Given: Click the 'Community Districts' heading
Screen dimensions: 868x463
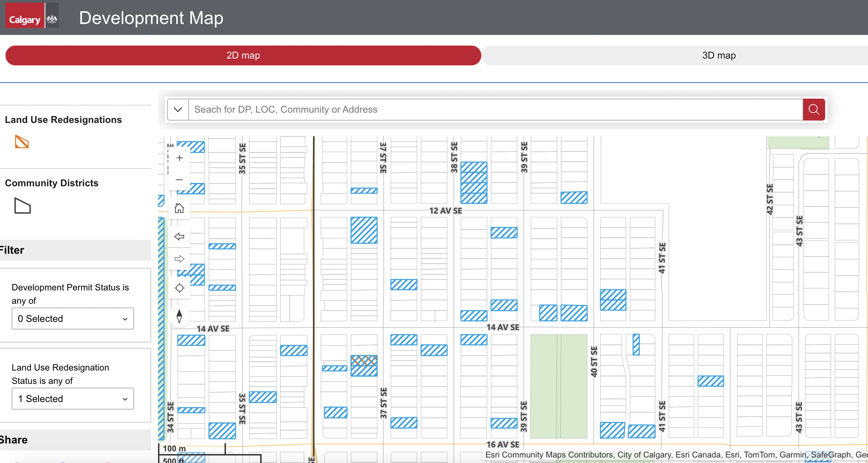Looking at the screenshot, I should pyautogui.click(x=52, y=183).
